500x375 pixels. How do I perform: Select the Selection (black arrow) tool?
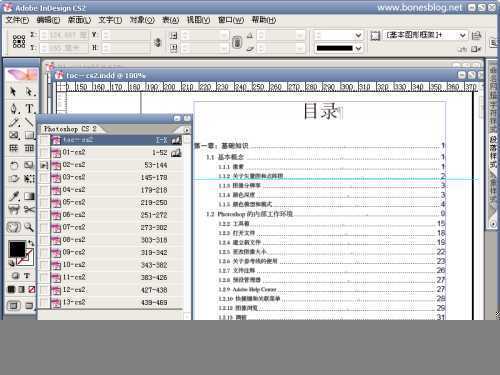[13, 91]
